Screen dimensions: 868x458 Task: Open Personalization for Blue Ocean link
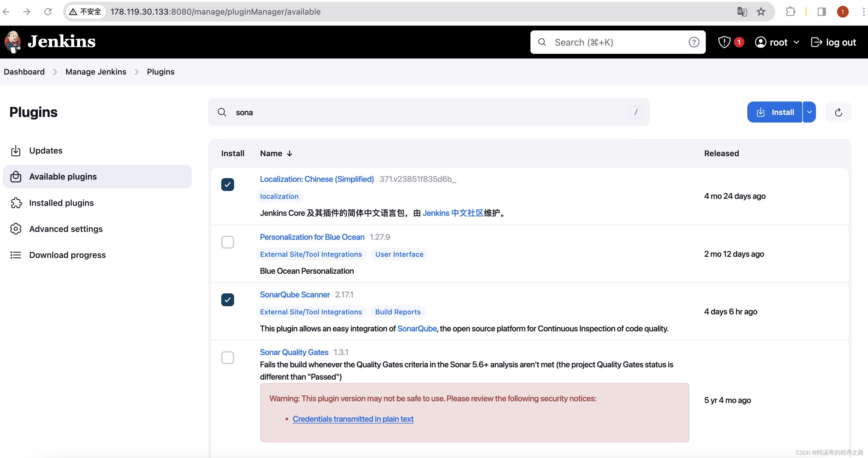point(312,237)
